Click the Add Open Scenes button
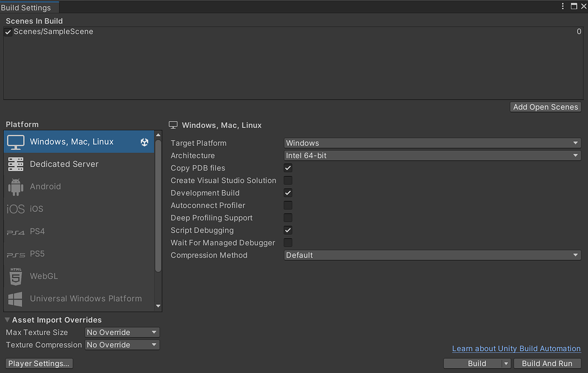Viewport: 588px width, 373px height. pyautogui.click(x=546, y=107)
